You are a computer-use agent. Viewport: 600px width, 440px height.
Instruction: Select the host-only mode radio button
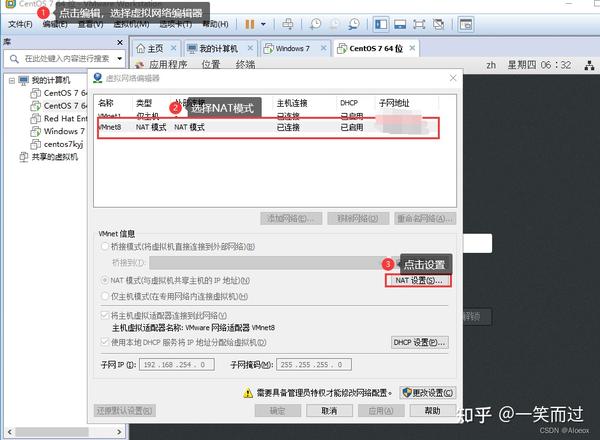[x=104, y=296]
